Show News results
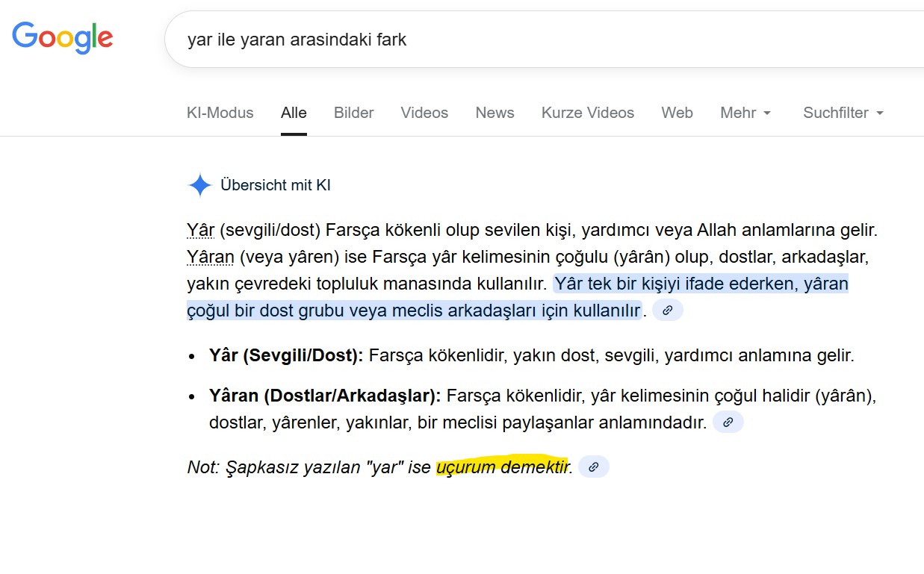Viewport: 924px width, 574px height. tap(494, 113)
